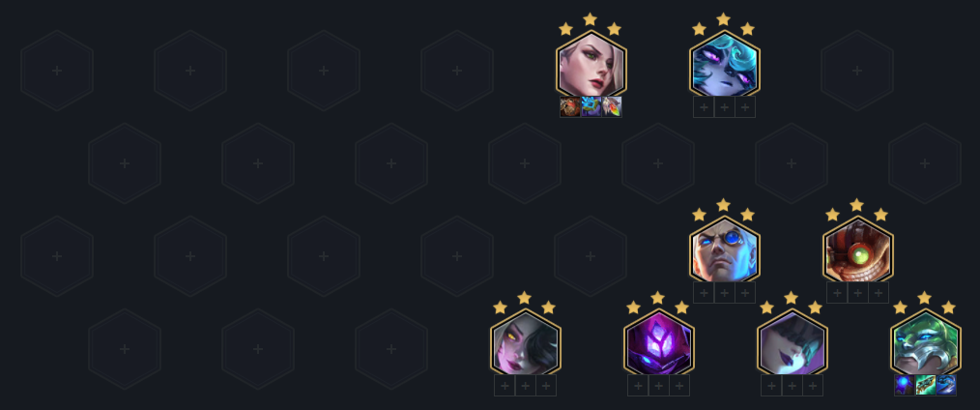Viewport: 980px width, 410px height.
Task: Choose the red grinning masked champion portrait
Action: (x=857, y=250)
